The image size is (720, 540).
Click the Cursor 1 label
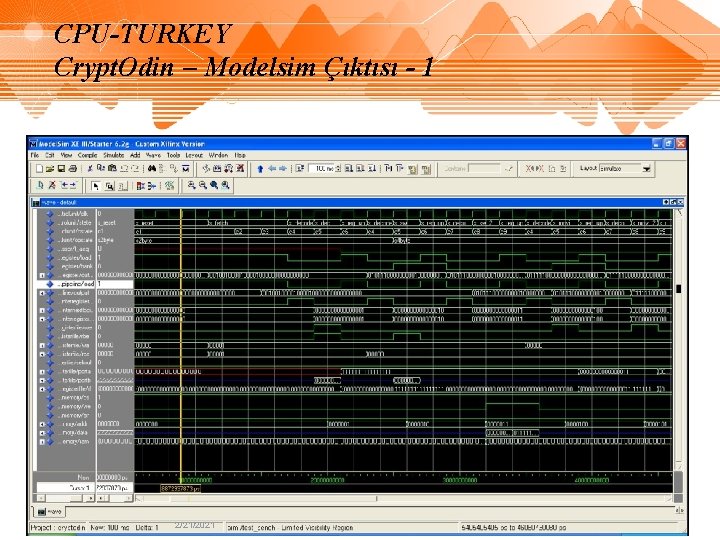click(81, 488)
